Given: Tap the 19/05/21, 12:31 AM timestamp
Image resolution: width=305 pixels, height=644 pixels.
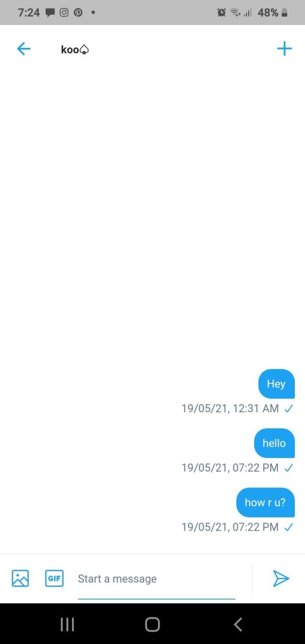Looking at the screenshot, I should (230, 408).
